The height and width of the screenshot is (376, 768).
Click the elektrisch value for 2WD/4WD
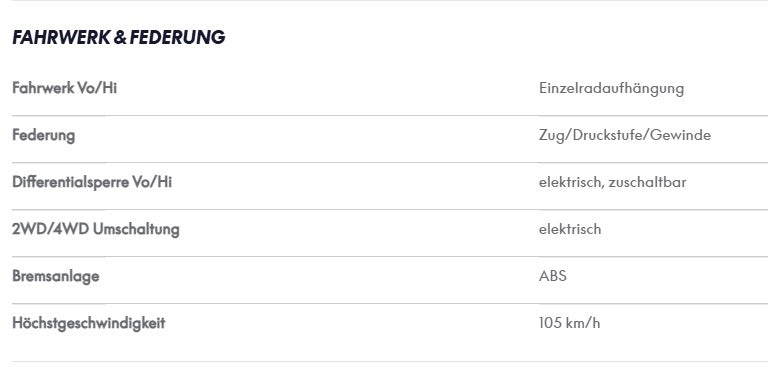pos(570,229)
